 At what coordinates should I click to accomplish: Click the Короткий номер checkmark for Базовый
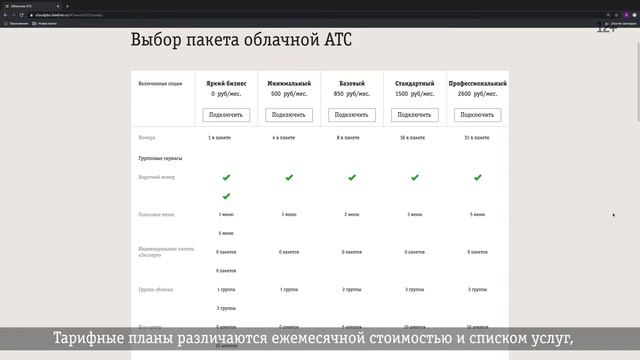(352, 178)
